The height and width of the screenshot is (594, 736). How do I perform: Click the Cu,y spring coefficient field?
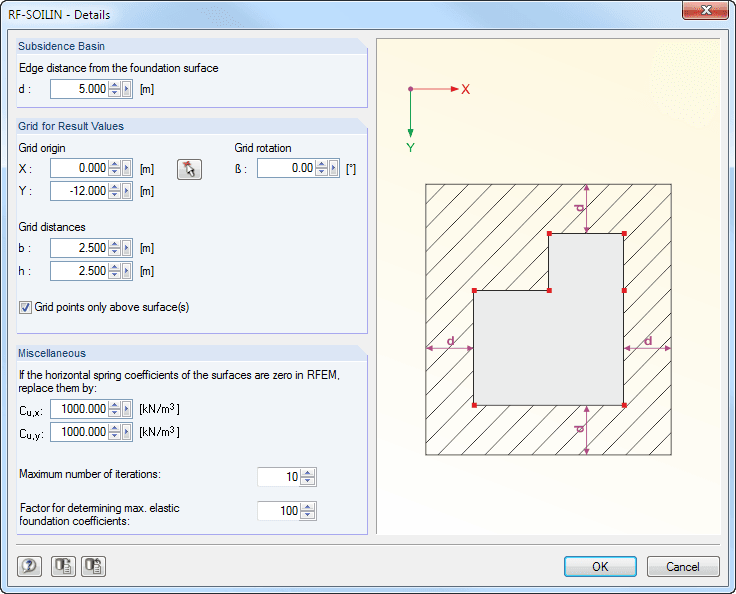[x=79, y=432]
